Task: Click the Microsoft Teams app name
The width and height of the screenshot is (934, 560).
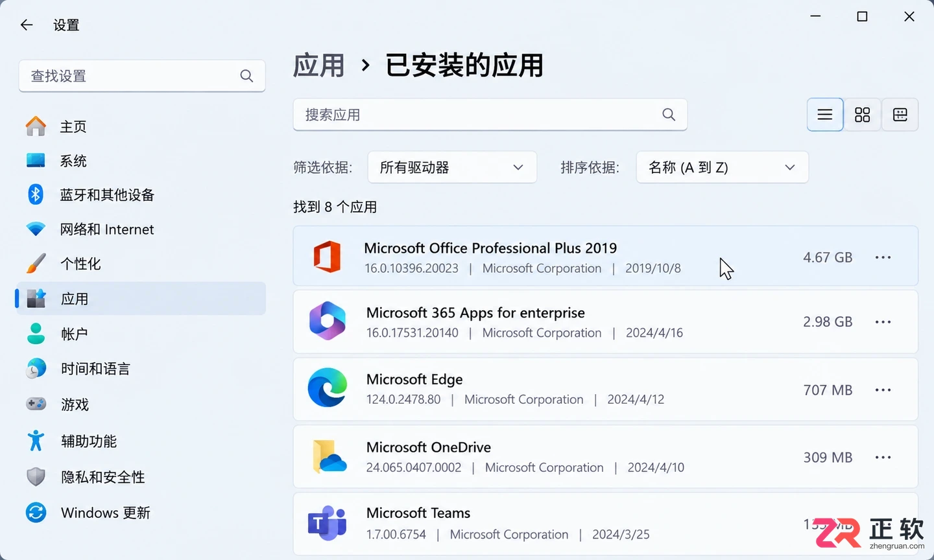Action: click(x=418, y=513)
